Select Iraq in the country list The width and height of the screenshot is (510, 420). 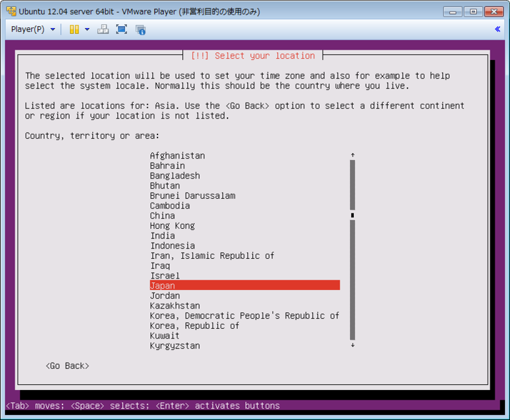(160, 266)
